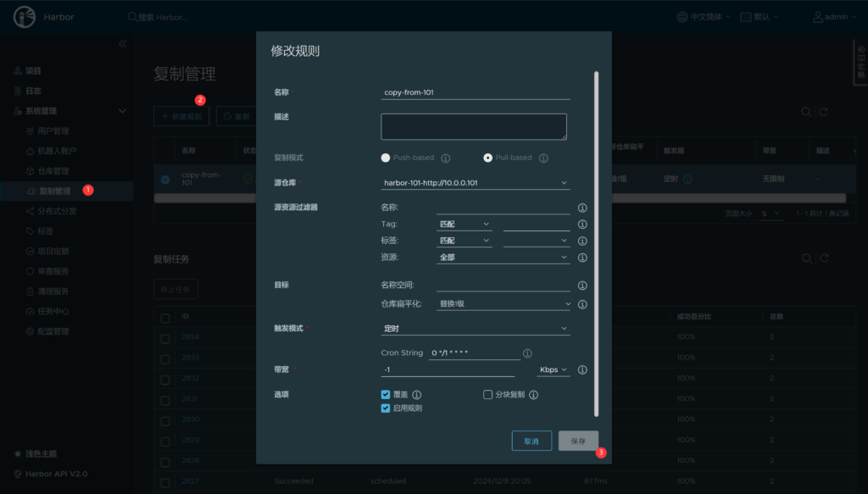Open the 资源 全部 dropdown
Image resolution: width=868 pixels, height=494 pixels.
pyautogui.click(x=504, y=258)
